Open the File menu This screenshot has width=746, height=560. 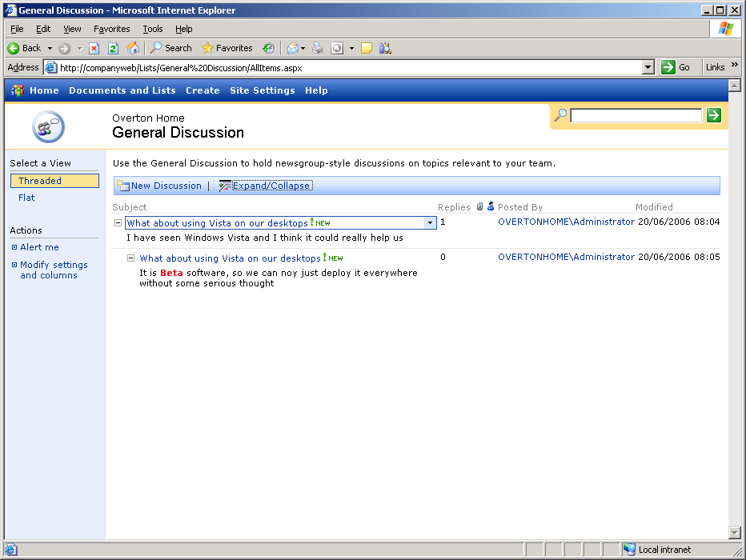tap(17, 29)
